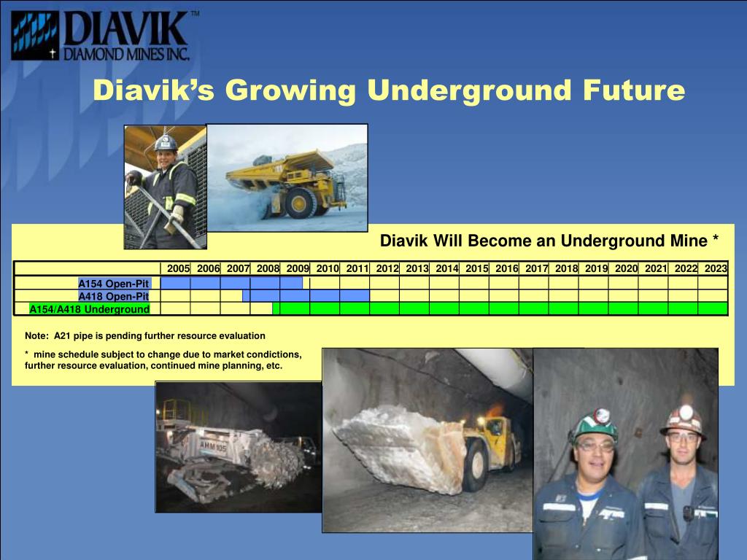The width and height of the screenshot is (747, 560).
Task: Select the underground loader photo
Action: tap(427, 440)
